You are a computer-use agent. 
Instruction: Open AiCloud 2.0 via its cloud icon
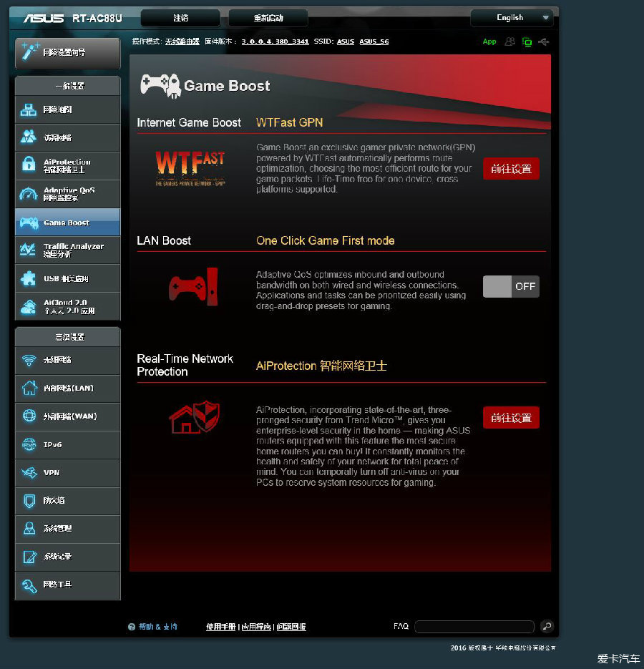[29, 306]
